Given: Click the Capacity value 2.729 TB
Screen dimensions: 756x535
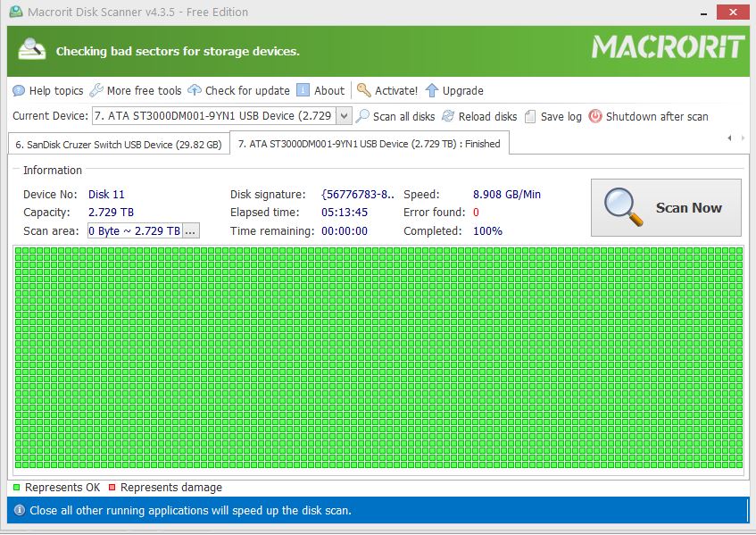Looking at the screenshot, I should coord(111,213).
